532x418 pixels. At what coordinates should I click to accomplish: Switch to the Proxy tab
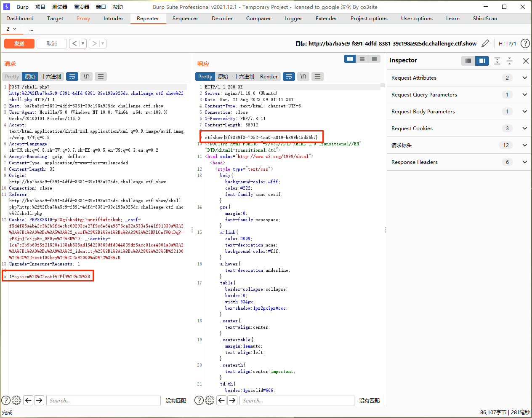[x=83, y=19]
